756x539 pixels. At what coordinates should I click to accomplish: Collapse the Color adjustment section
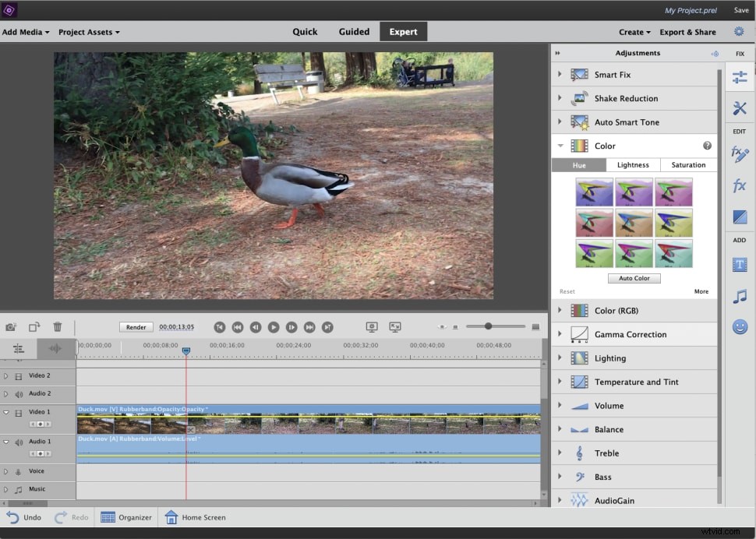click(560, 146)
